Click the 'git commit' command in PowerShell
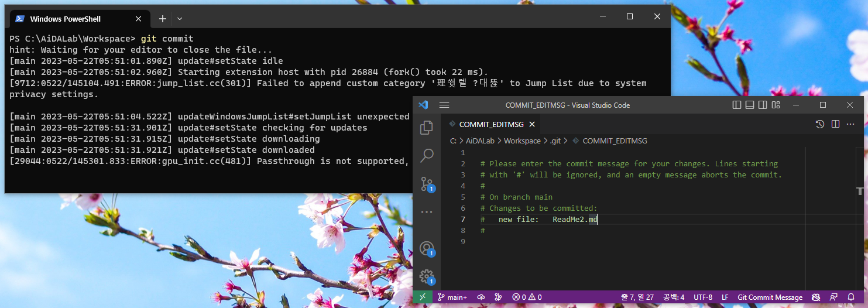868x308 pixels. pos(167,39)
